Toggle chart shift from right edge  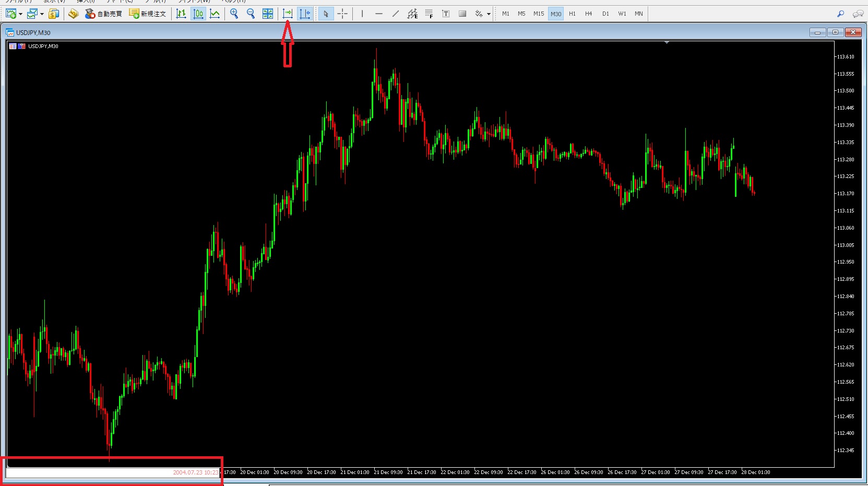(305, 14)
